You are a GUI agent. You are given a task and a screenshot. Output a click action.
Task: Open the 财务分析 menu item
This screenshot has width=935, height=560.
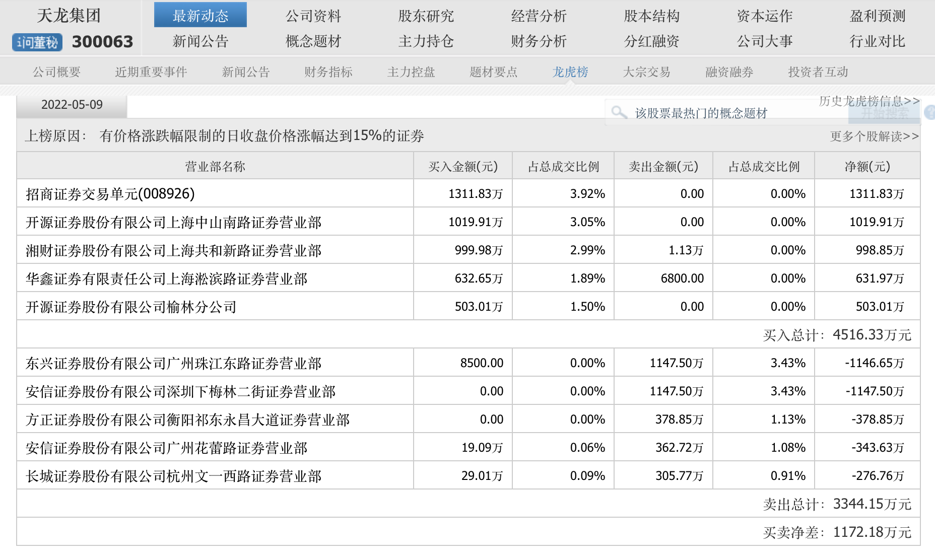tap(539, 41)
